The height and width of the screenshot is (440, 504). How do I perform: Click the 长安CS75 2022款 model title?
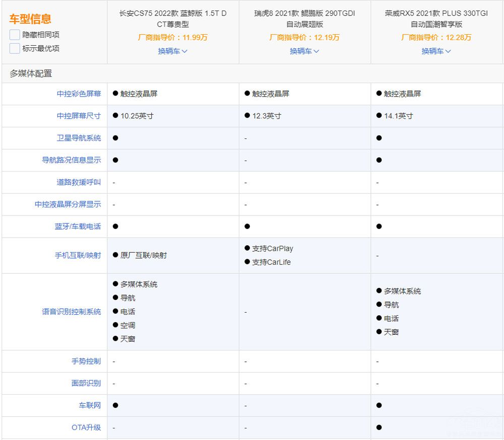tap(172, 19)
